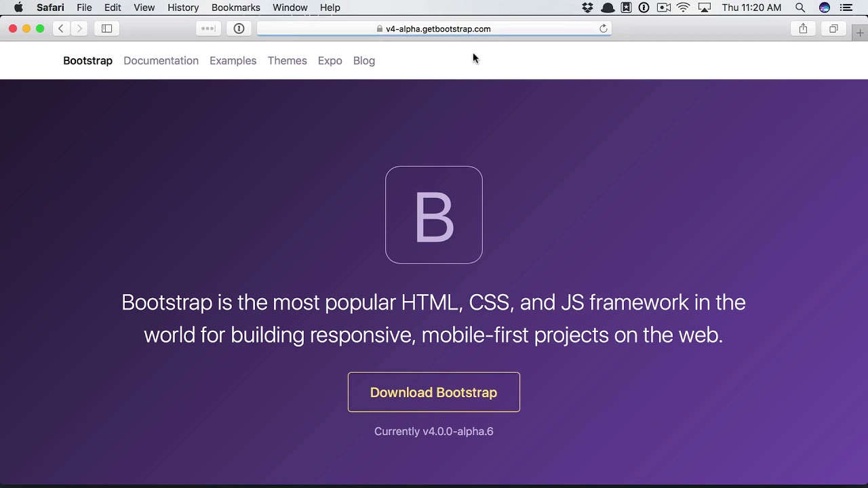Open the File menu
This screenshot has height=488, width=868.
(x=84, y=7)
